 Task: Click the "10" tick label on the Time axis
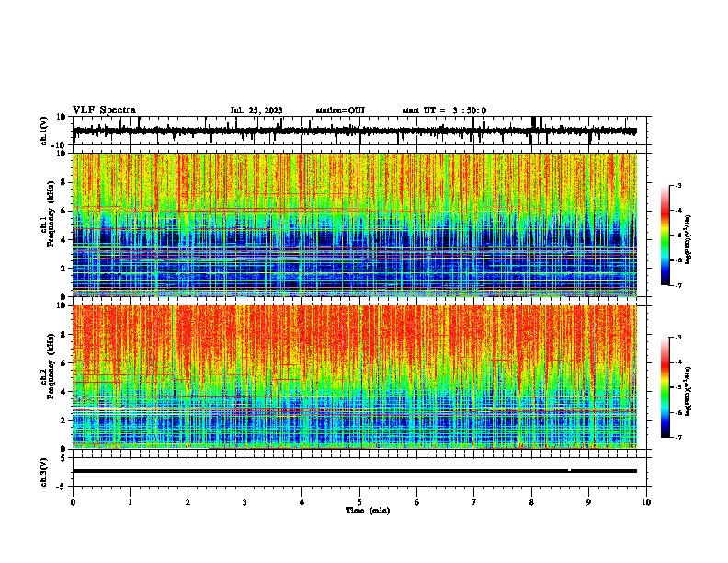coord(646,502)
